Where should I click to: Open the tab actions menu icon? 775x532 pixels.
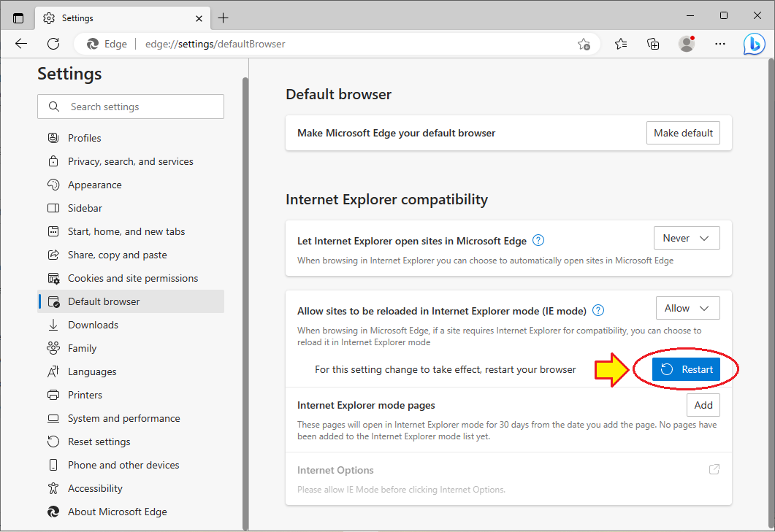[x=18, y=18]
